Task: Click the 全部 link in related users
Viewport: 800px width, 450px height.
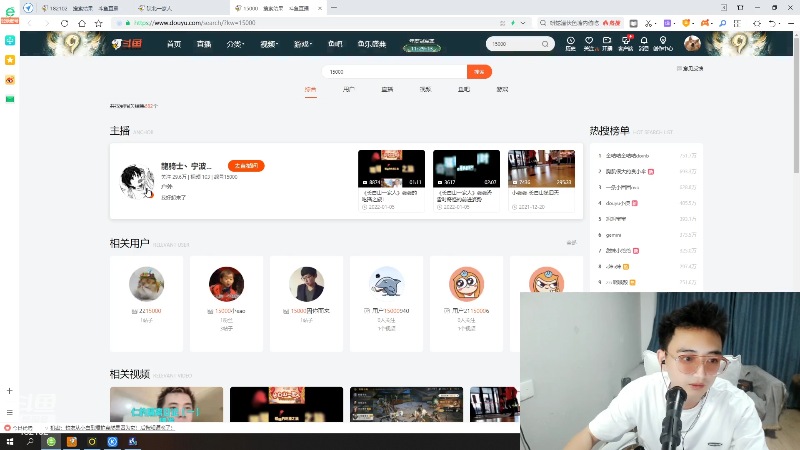Action: tap(571, 243)
